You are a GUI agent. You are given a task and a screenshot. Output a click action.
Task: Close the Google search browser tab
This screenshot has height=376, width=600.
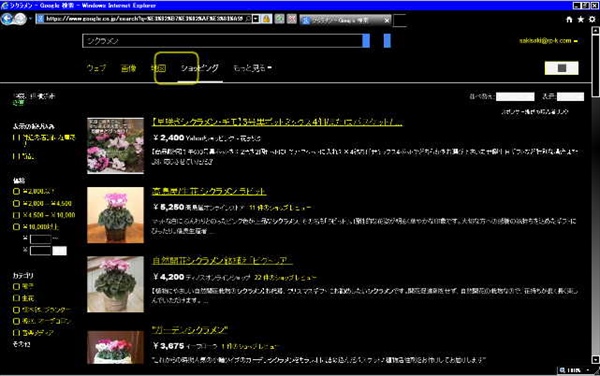click(x=386, y=20)
